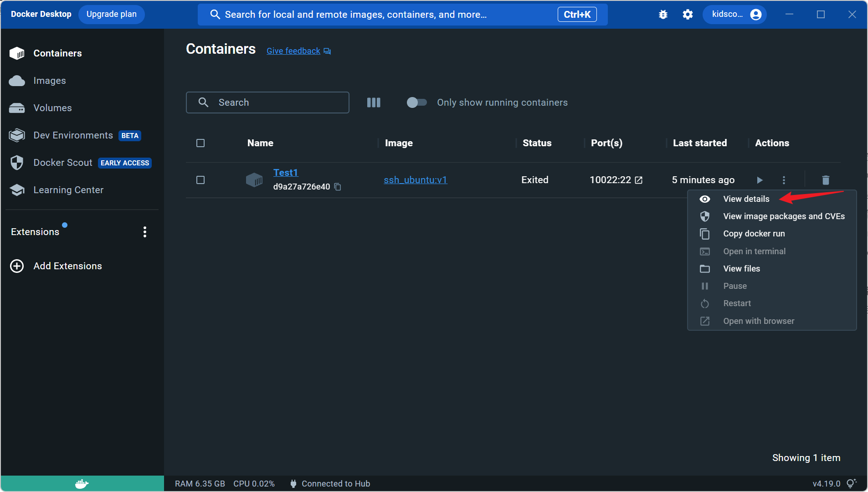Open the Containers sidebar section

pos(46,53)
